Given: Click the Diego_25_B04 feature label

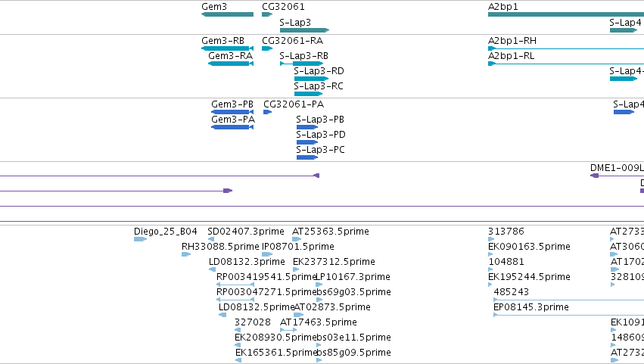Looking at the screenshot, I should point(166,232).
